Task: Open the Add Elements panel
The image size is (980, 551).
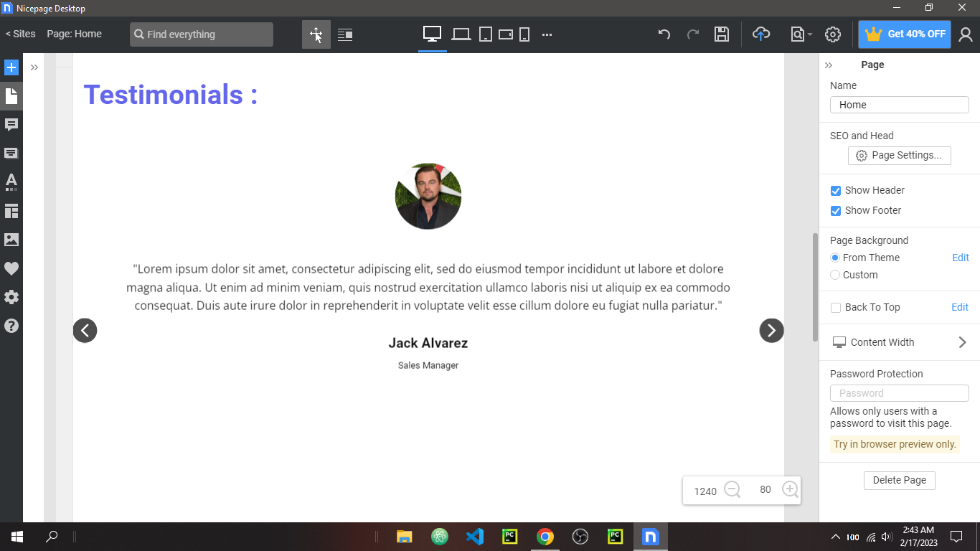Action: pos(11,67)
